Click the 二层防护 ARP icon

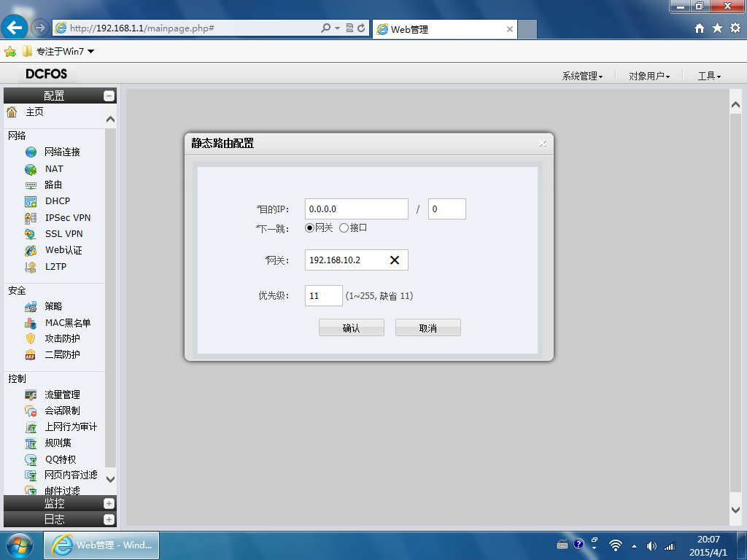point(31,355)
